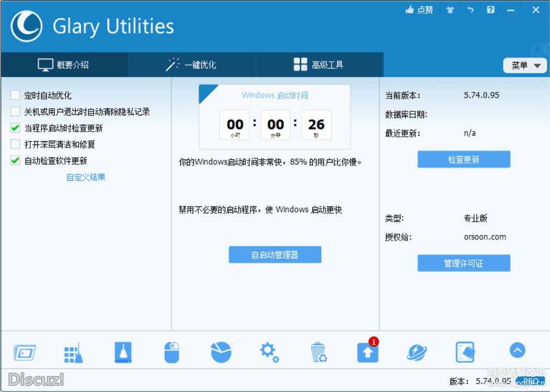Viewport: 550px width, 392px height.
Task: Switch to the 一键优化 tab
Action: tap(191, 64)
